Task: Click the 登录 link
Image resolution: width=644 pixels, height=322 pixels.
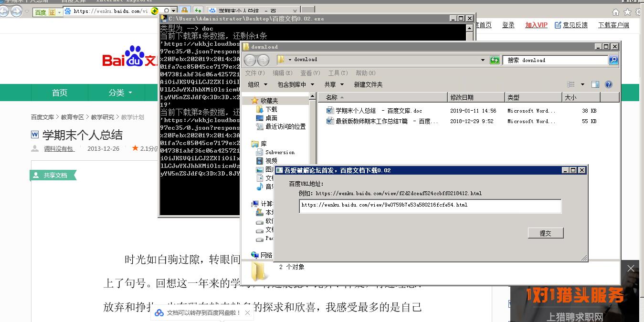Action: click(x=508, y=25)
